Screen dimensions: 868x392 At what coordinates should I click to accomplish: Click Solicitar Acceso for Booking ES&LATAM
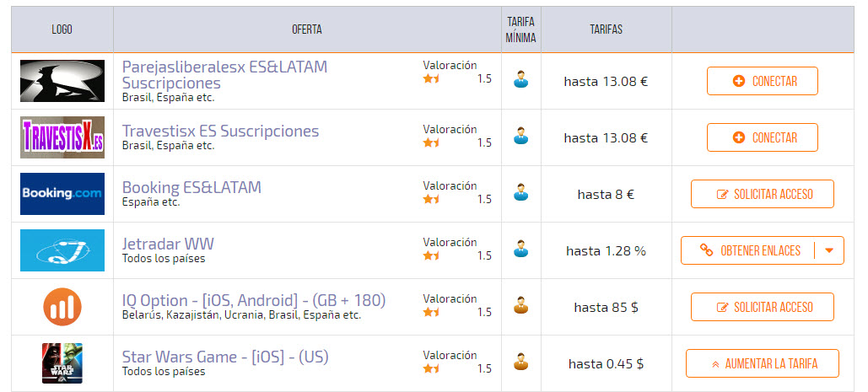click(763, 194)
